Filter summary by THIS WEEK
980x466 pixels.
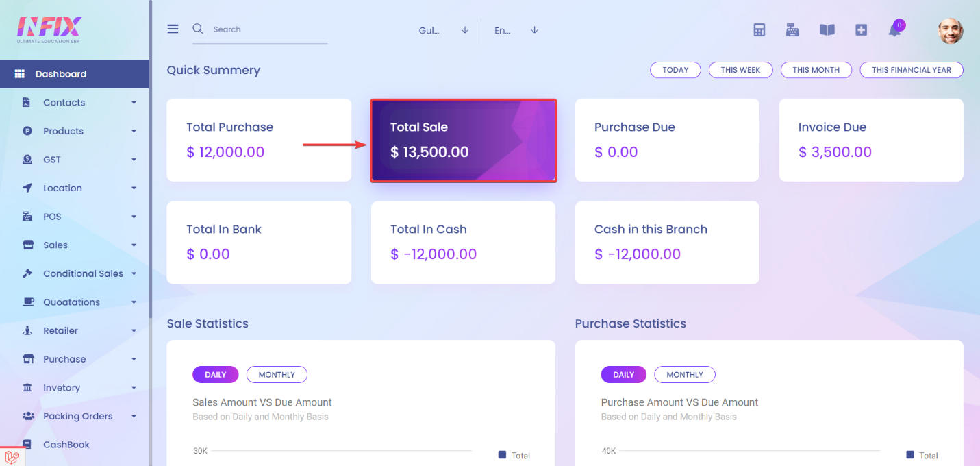point(740,70)
